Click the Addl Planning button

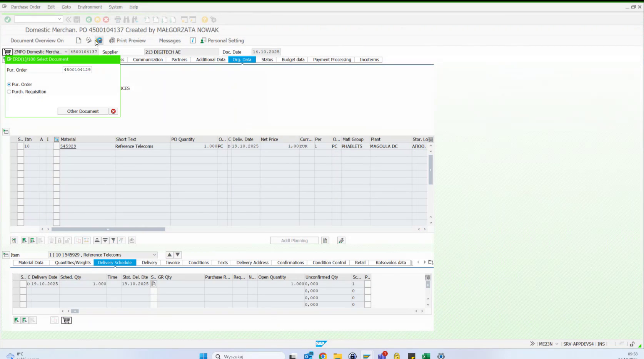coord(294,240)
